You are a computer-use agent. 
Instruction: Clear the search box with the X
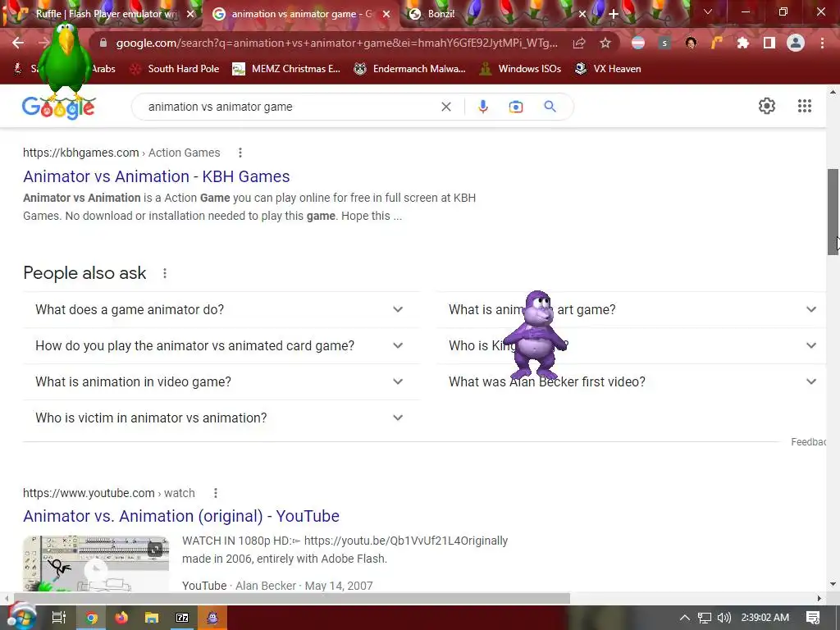click(445, 107)
